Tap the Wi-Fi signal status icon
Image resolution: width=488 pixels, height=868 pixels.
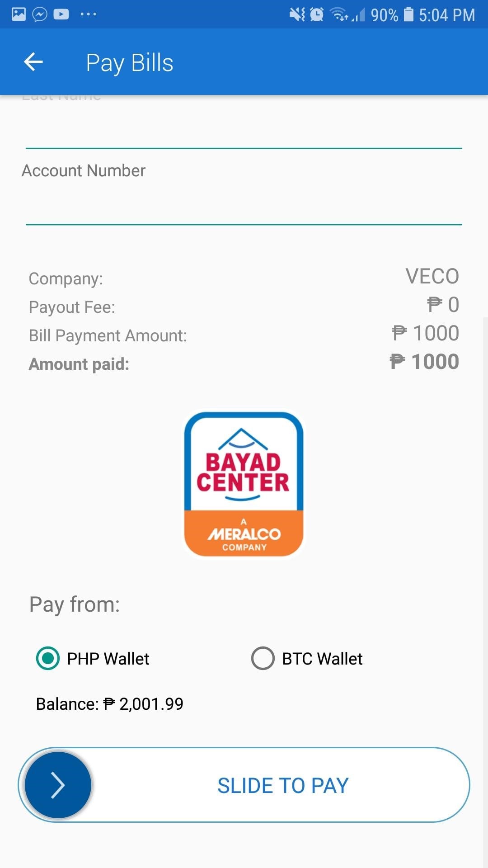[339, 14]
